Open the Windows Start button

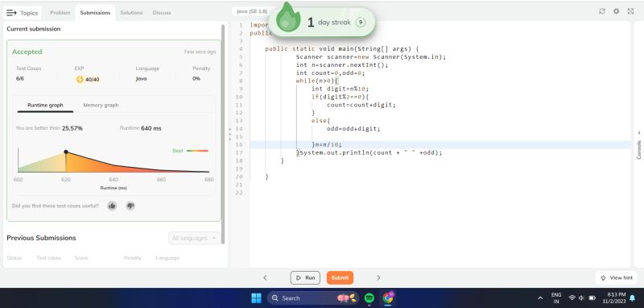coord(256,298)
